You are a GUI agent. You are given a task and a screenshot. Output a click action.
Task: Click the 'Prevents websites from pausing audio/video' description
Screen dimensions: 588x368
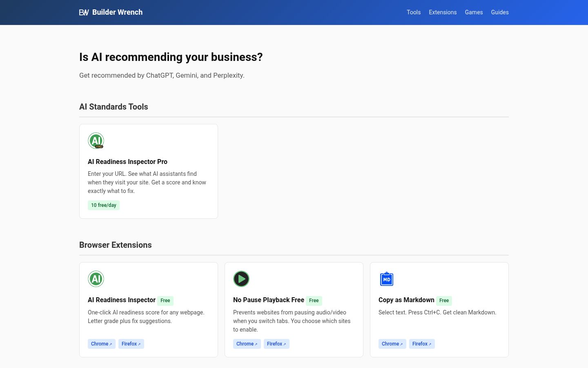[292, 321]
